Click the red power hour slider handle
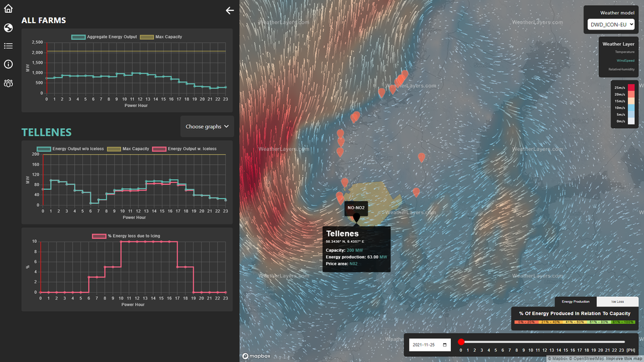The height and width of the screenshot is (362, 644). tap(461, 342)
